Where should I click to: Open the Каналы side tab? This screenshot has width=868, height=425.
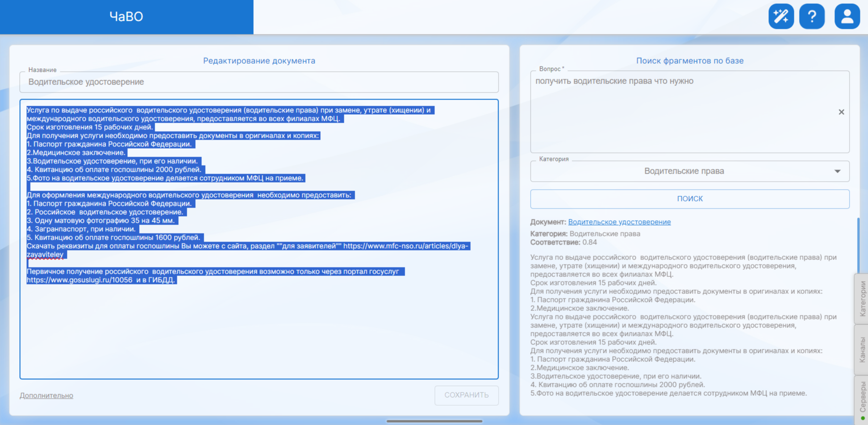[862, 350]
